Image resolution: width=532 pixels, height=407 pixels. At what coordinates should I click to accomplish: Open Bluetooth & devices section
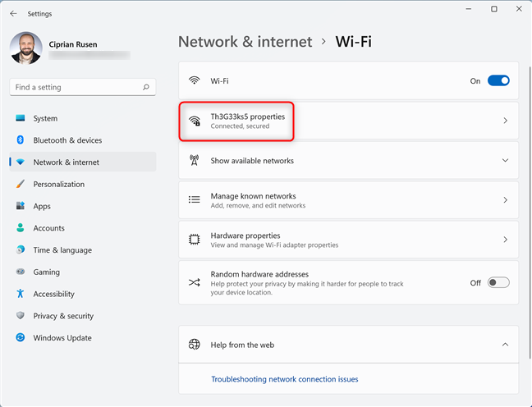pyautogui.click(x=82, y=140)
